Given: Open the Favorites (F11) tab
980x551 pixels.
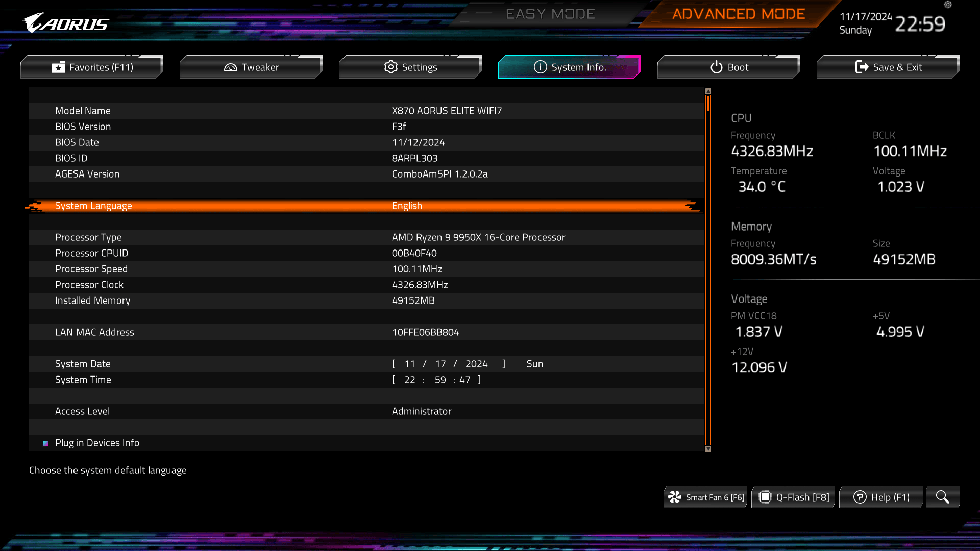Looking at the screenshot, I should click(92, 67).
